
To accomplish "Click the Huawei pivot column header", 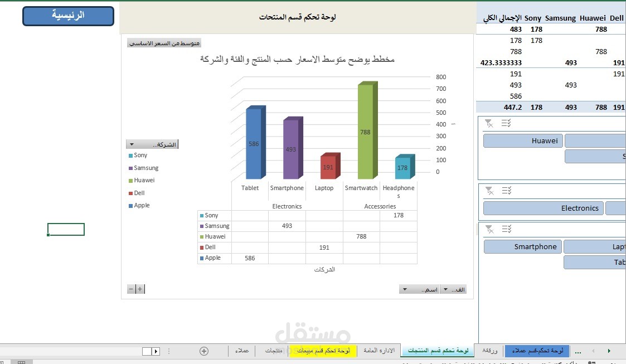I will 593,18.
